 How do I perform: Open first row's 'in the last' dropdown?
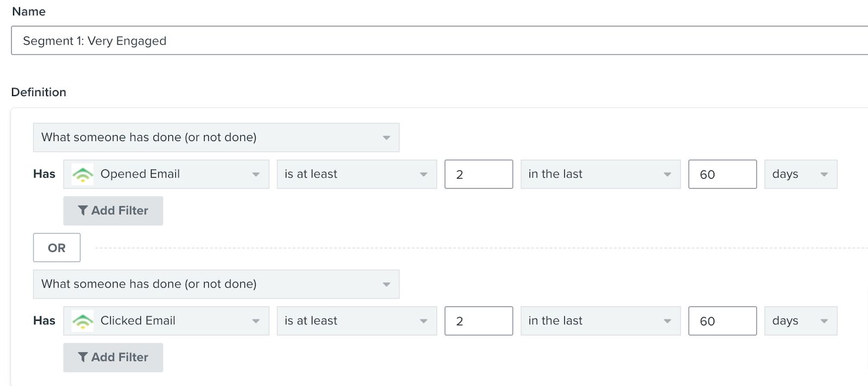tap(600, 174)
